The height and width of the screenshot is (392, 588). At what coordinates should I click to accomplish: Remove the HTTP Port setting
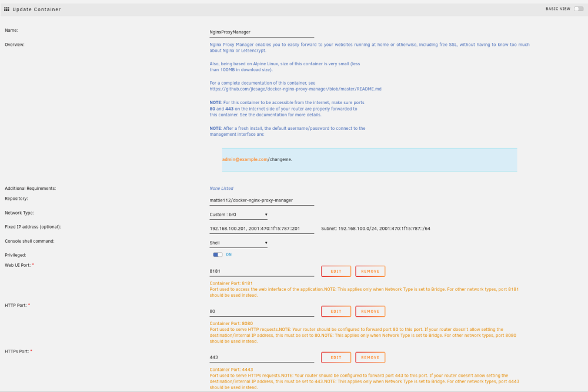(370, 311)
